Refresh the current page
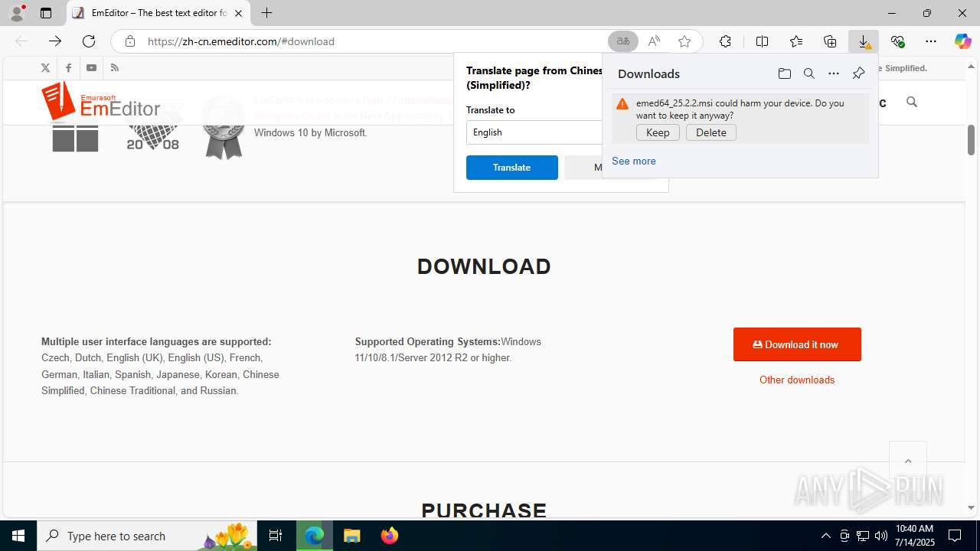The height and width of the screenshot is (551, 980). (89, 41)
